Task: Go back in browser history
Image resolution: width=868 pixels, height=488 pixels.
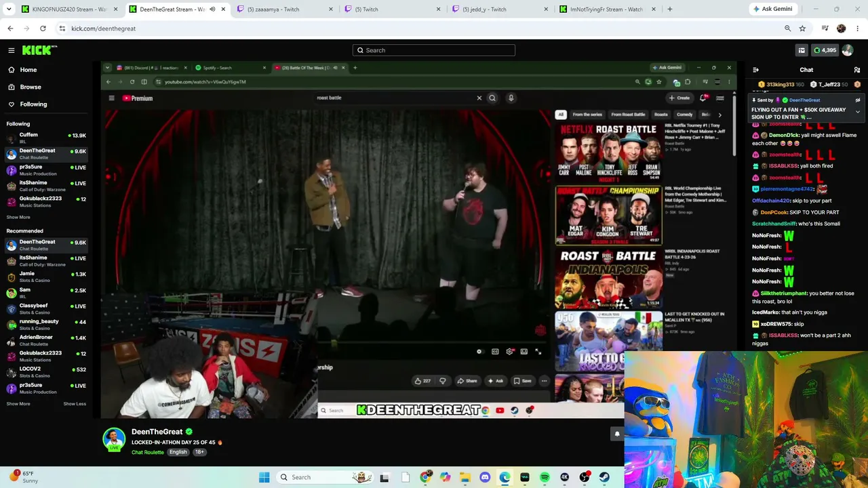Action: [x=10, y=28]
